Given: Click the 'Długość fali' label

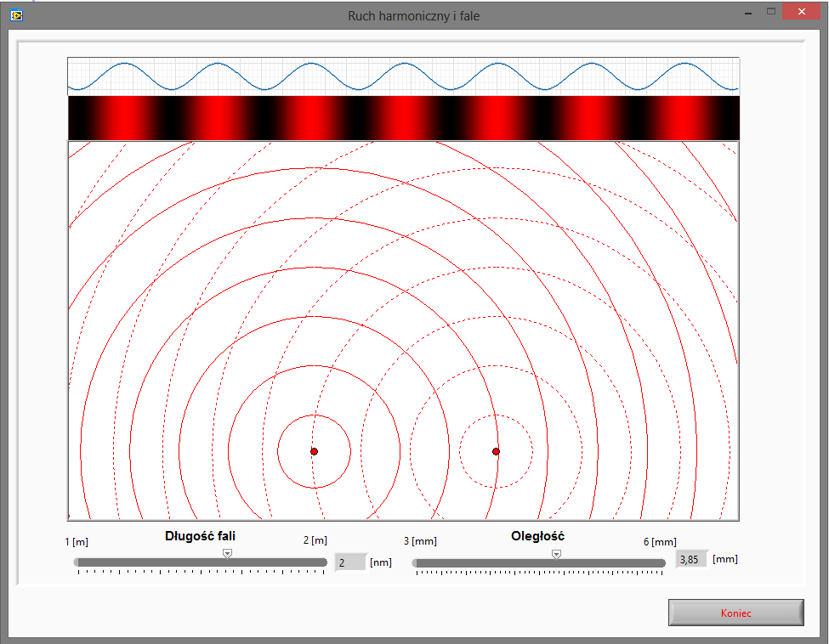Looking at the screenshot, I should [201, 536].
